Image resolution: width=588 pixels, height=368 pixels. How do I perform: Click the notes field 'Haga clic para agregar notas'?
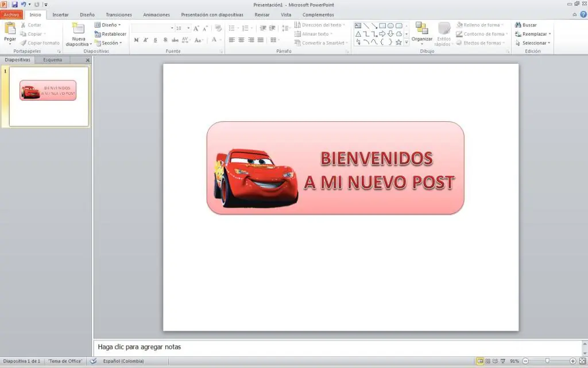(336, 347)
